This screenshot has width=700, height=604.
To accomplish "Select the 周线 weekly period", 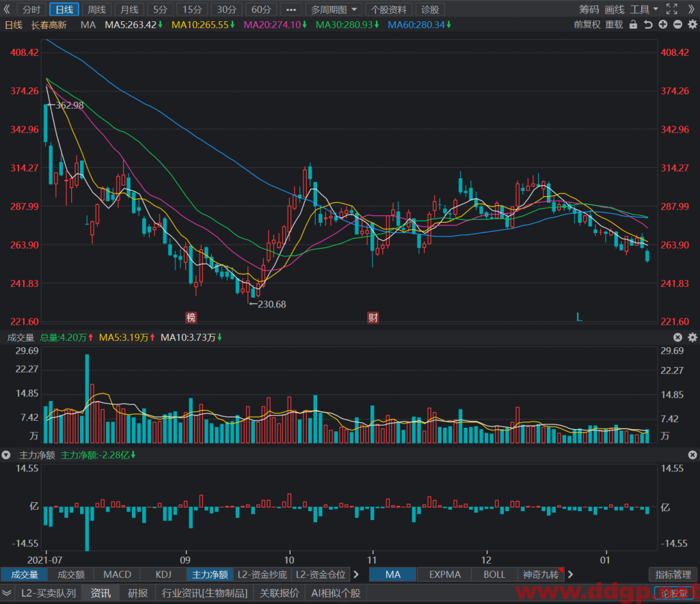I will pyautogui.click(x=96, y=10).
